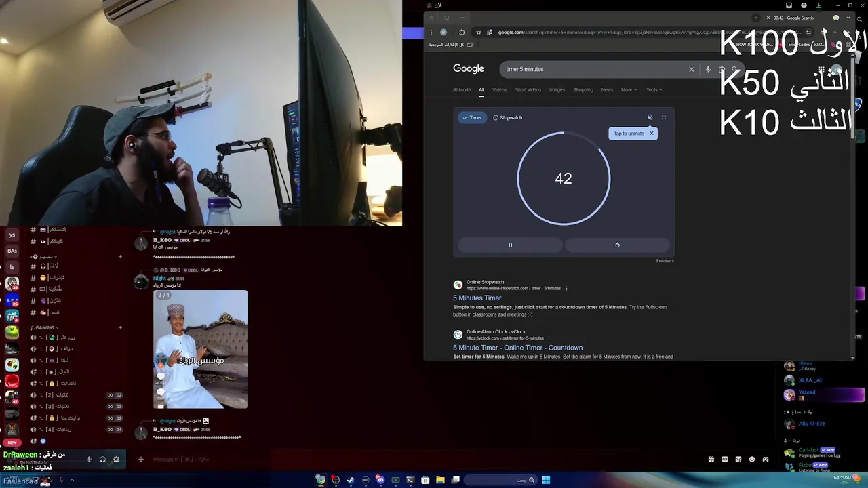Add channel to GAMING category

coord(120,327)
